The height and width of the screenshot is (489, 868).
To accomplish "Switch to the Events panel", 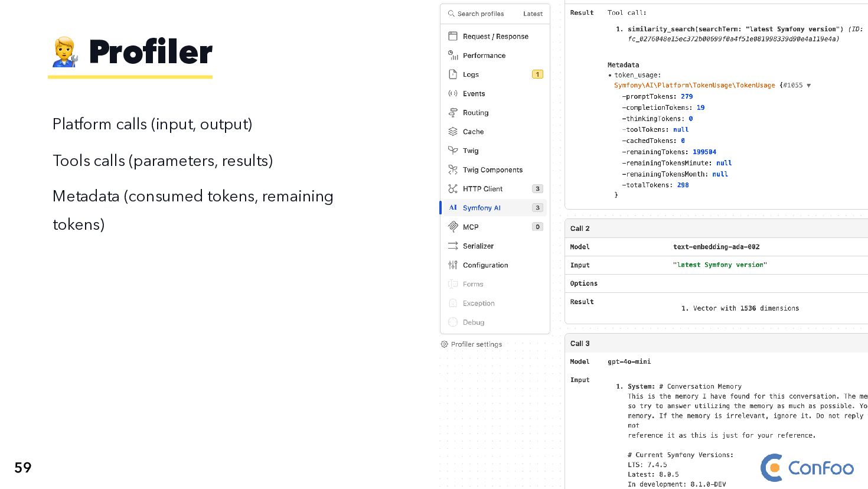I will pos(495,93).
